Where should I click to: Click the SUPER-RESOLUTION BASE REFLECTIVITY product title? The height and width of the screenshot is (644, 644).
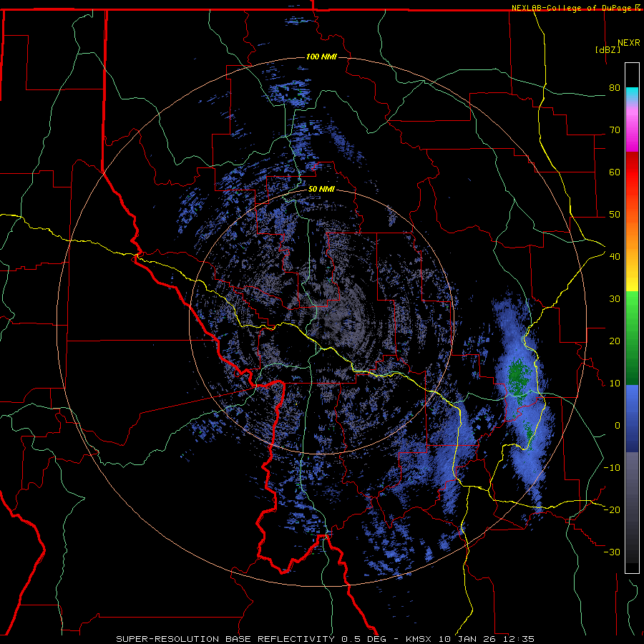[225, 639]
